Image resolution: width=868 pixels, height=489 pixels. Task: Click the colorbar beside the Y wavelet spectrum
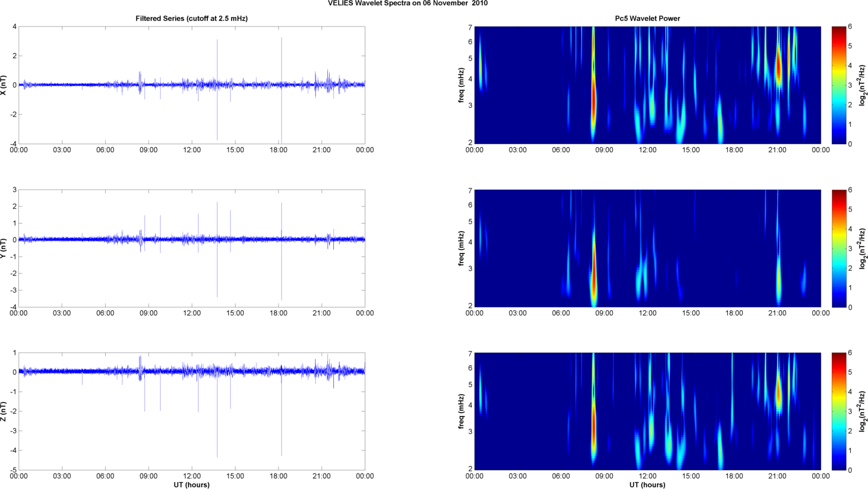pos(839,248)
